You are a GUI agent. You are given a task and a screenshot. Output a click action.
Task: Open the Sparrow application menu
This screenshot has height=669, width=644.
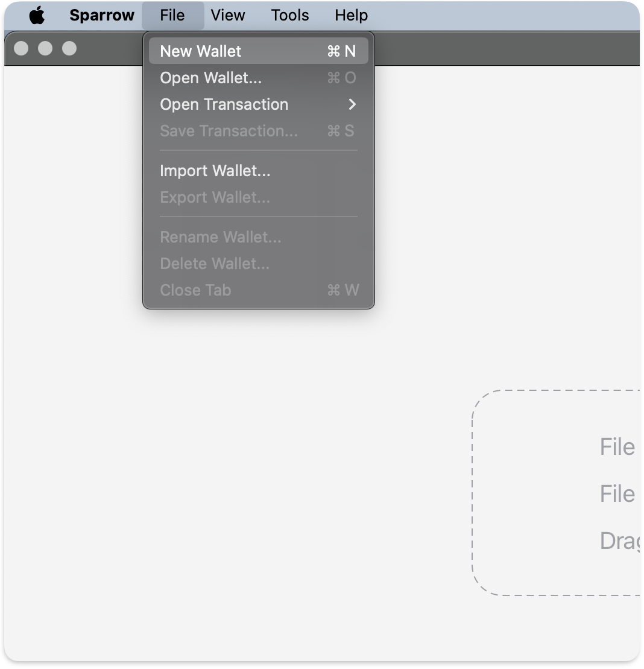tap(101, 16)
